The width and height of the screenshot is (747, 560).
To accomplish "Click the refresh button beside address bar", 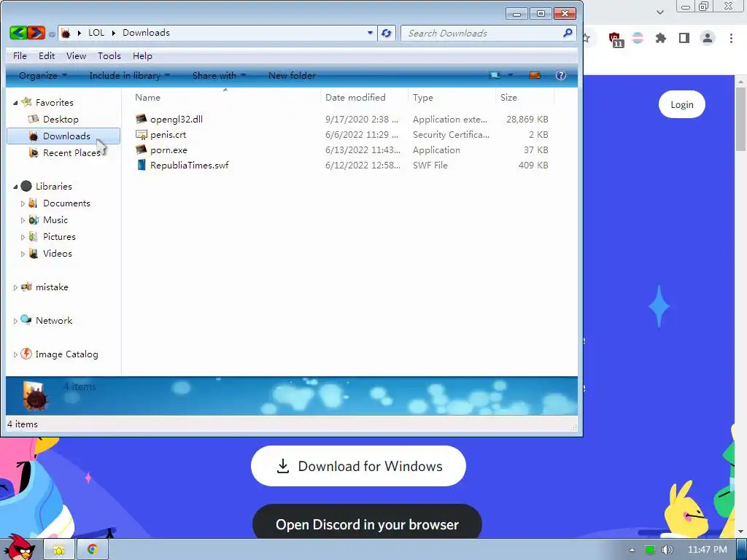I will pos(387,33).
